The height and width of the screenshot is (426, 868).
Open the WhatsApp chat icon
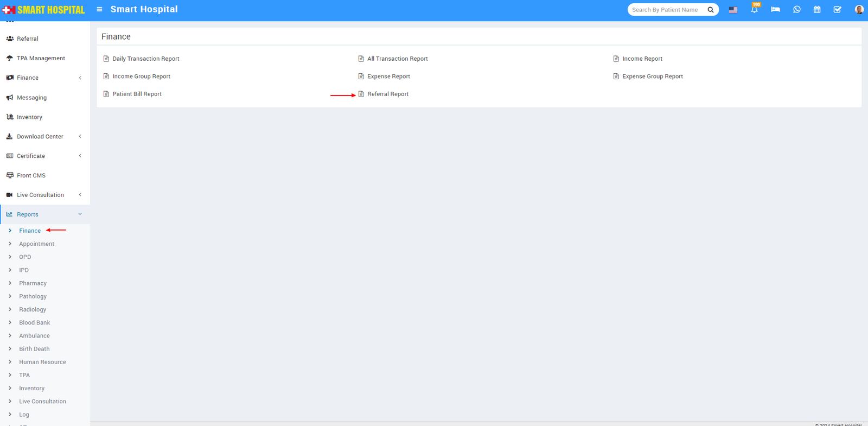796,10
